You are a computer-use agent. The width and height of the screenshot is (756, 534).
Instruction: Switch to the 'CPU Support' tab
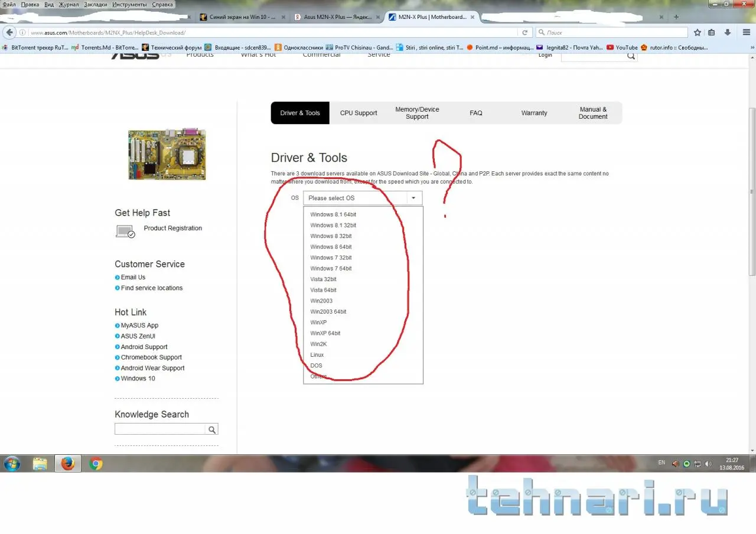359,113
